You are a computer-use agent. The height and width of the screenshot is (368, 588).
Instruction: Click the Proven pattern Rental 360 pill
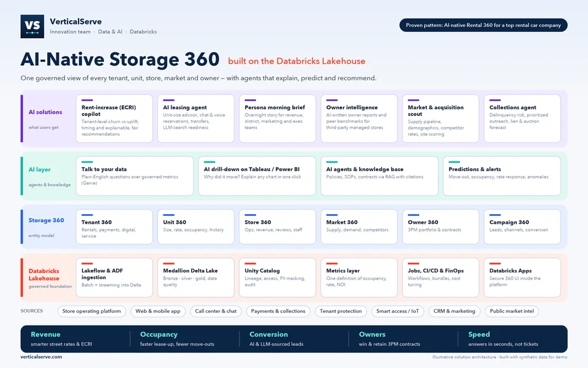[x=483, y=25]
